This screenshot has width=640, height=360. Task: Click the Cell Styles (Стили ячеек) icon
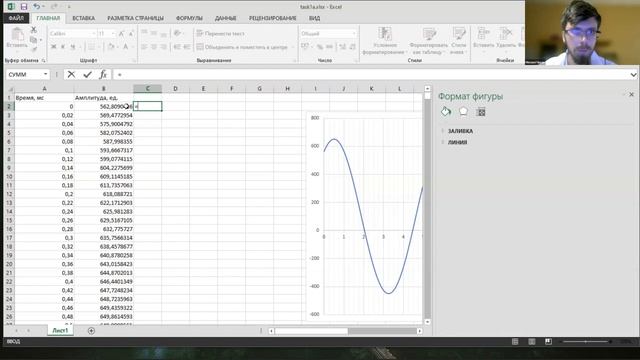coord(459,34)
